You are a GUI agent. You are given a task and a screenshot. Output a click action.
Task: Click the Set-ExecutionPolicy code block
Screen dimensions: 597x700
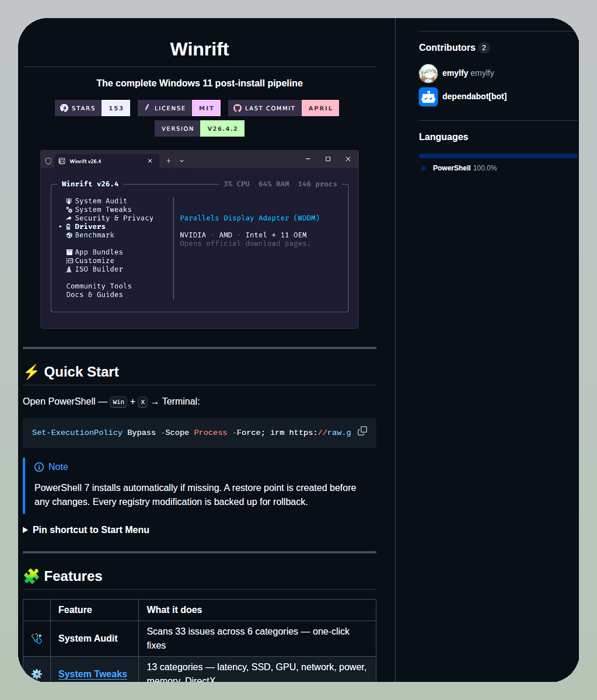click(200, 433)
